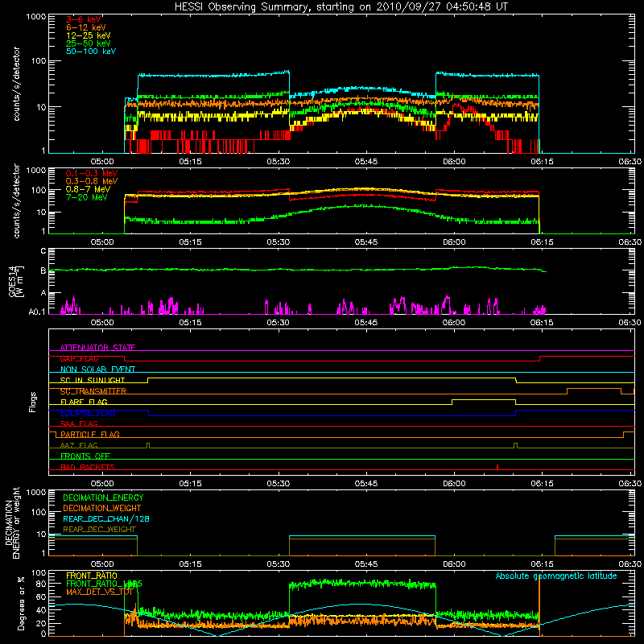Click the HESSI Observing Summary plot title

[x=341, y=7]
